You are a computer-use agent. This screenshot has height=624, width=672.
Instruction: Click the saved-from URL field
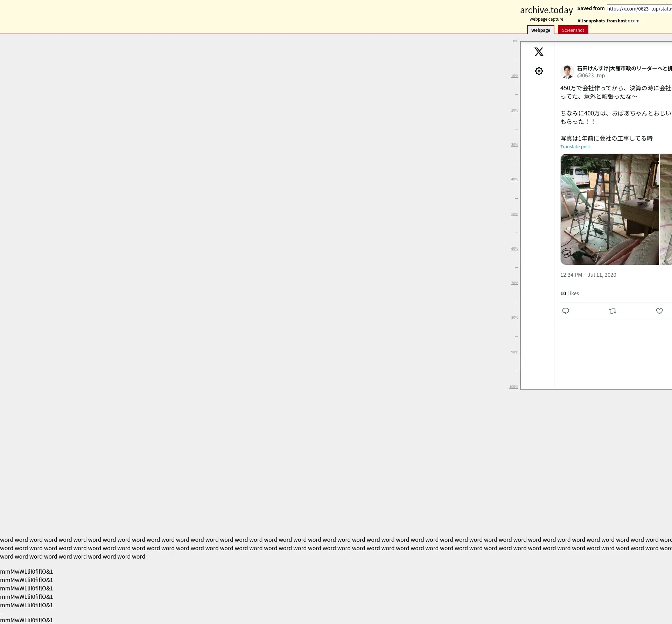tap(639, 9)
